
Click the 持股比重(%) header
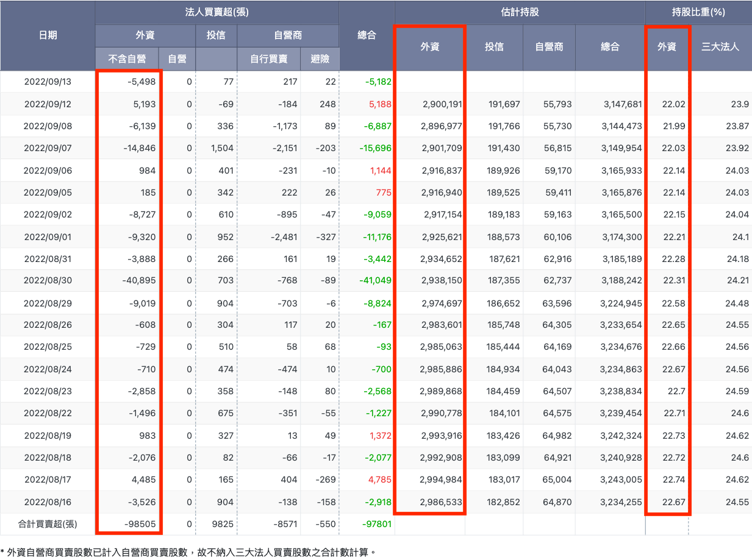698,11
